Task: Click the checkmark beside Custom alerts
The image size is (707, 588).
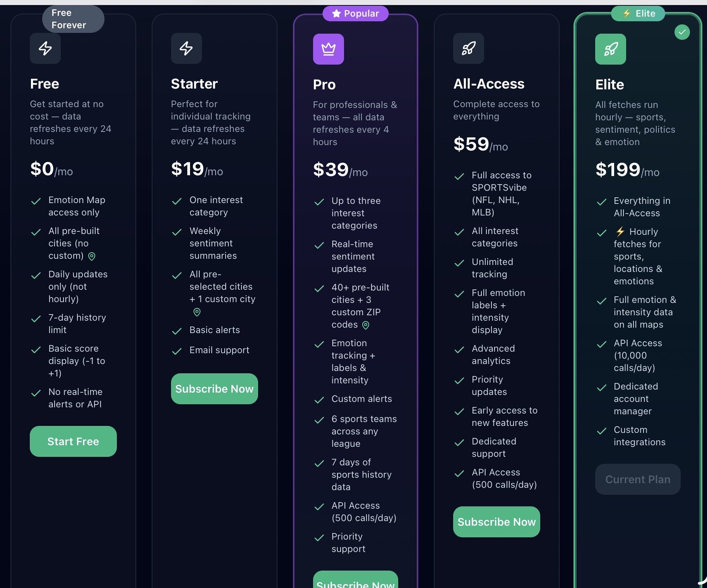Action: tap(319, 400)
